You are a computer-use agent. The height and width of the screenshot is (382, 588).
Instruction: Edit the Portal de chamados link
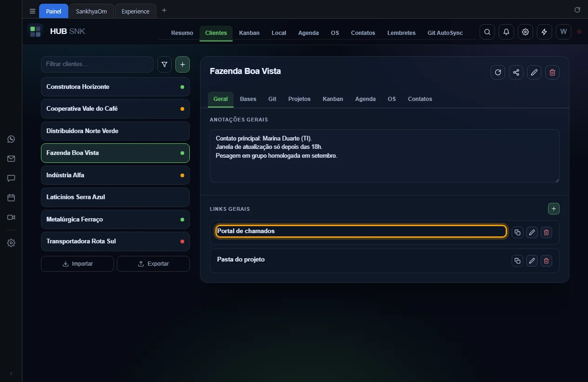[532, 232]
